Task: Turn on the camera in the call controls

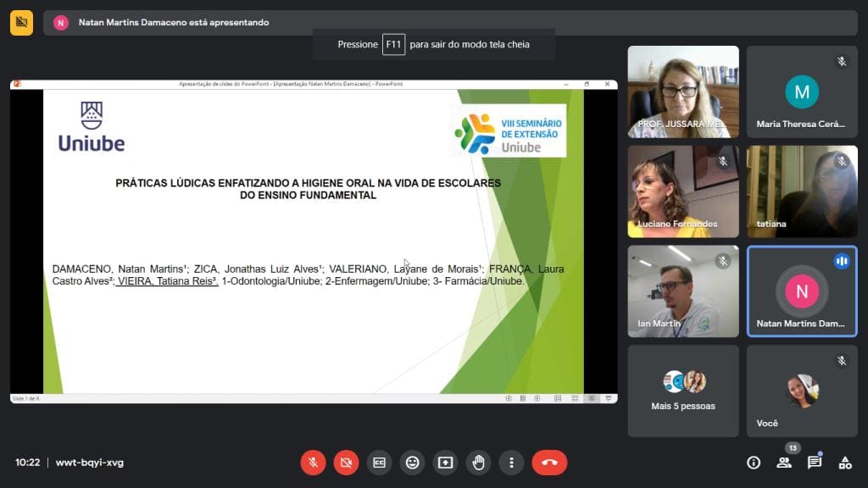Action: point(346,463)
